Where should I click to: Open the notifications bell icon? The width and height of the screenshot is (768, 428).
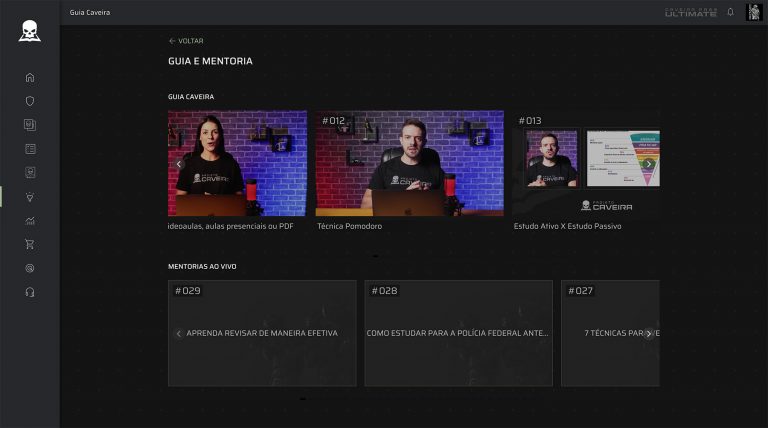pos(730,12)
